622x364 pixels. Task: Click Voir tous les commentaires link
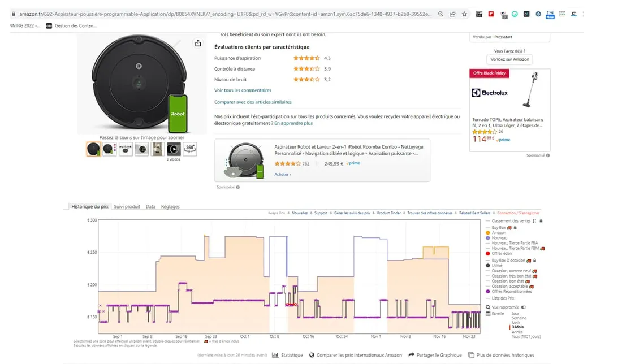point(243,90)
